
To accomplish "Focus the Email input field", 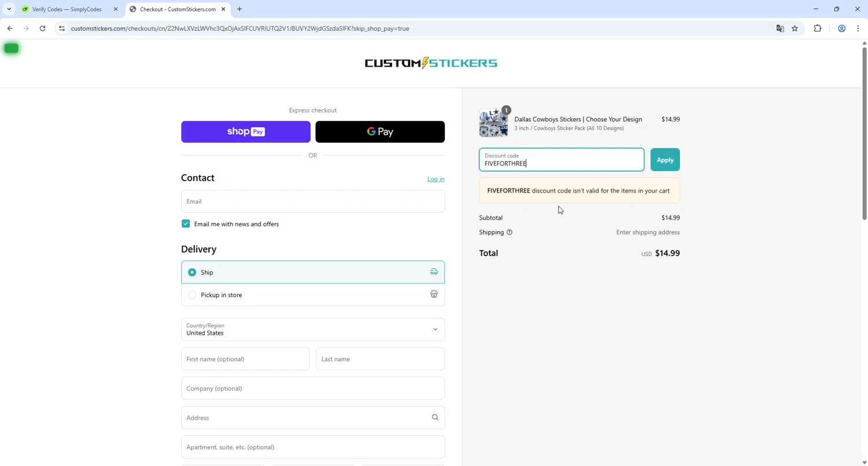I will click(313, 201).
